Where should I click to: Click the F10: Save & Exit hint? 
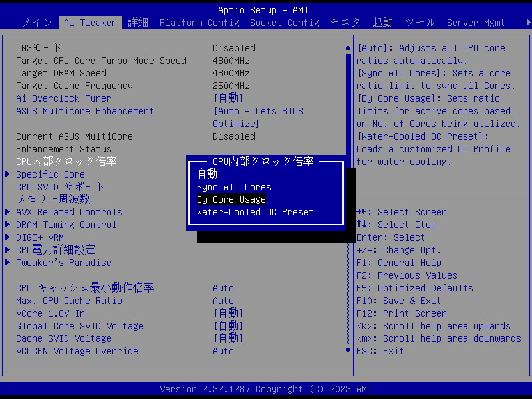pyautogui.click(x=398, y=301)
